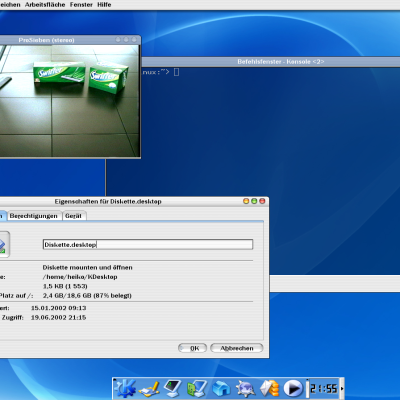This screenshot has height=400, width=400.
Task: Launch the Konsole terminal icon in the panel
Action: [173, 388]
